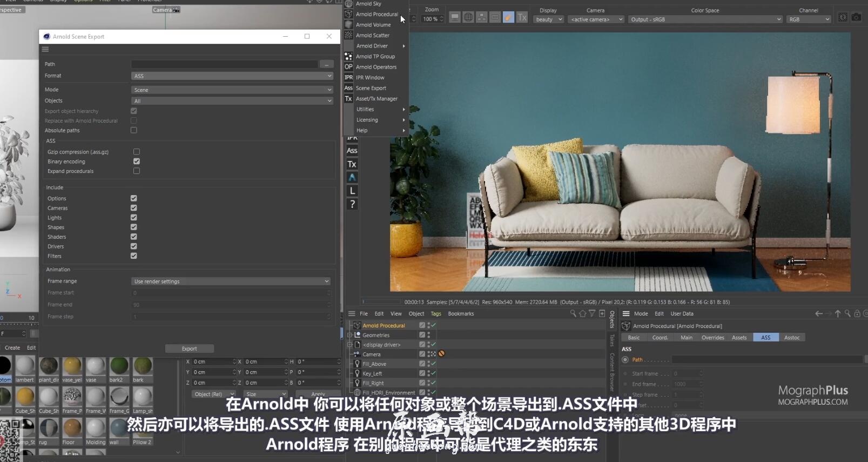Switch to the Main tab in attributes
Image resolution: width=868 pixels, height=462 pixels.
pos(686,338)
